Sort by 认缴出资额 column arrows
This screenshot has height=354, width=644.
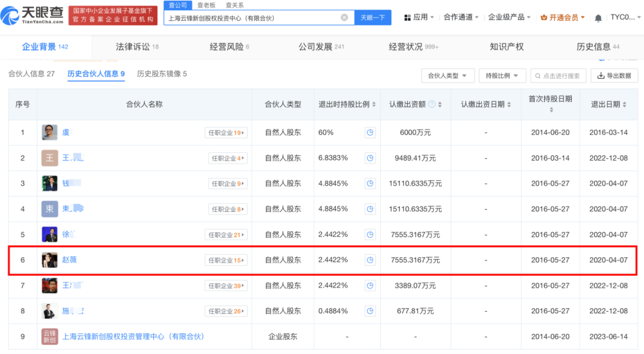(x=440, y=104)
